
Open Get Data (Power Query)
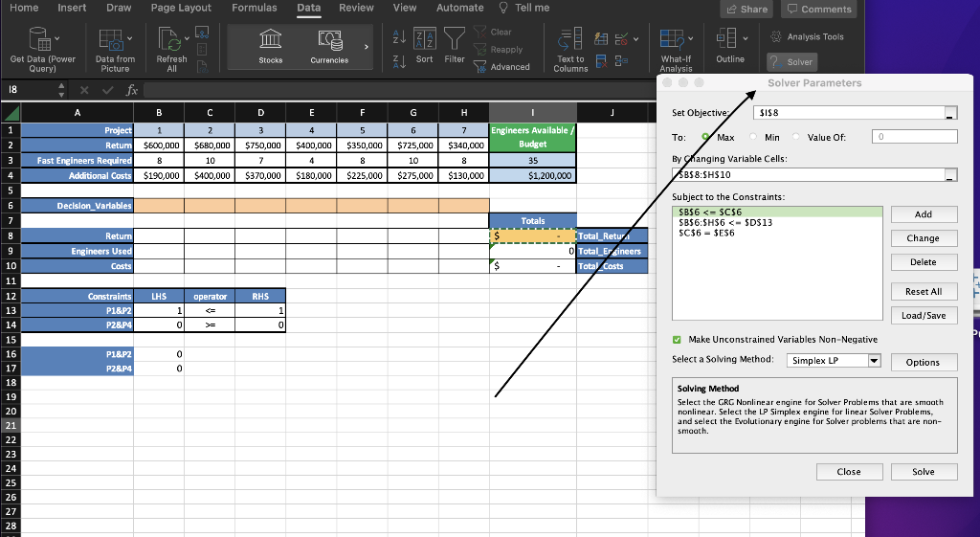pos(42,50)
